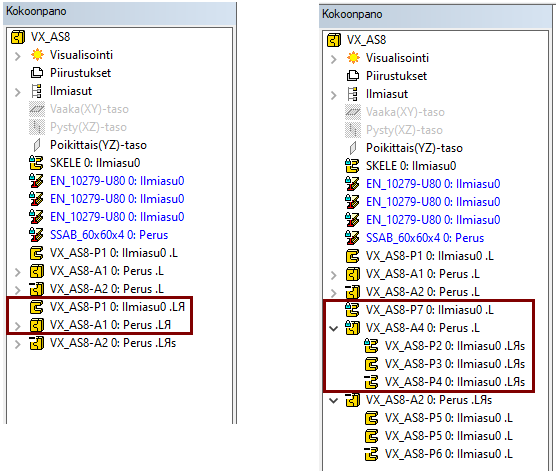Select 'VX_AS8-P1 0: Ilmiasu0 .LЯ' row in left panel
This screenshot has height=471, width=556.
click(117, 307)
